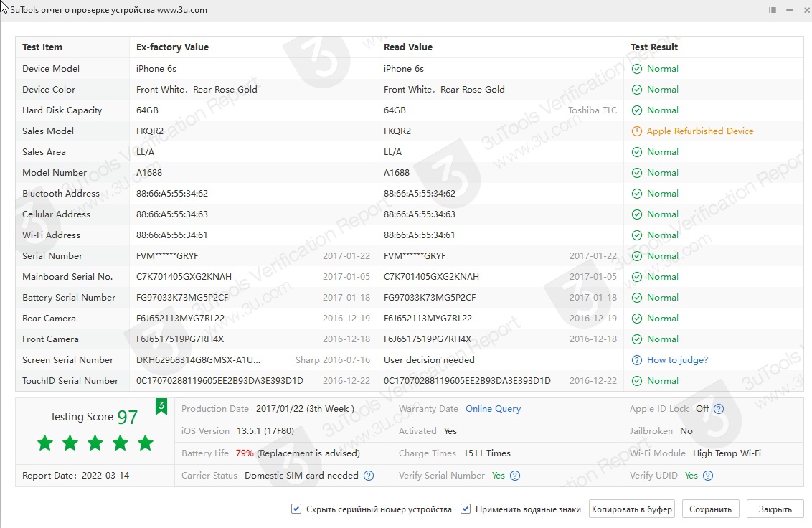The image size is (812, 528).
Task: Click the check icon in Front Camera row
Action: [x=637, y=339]
